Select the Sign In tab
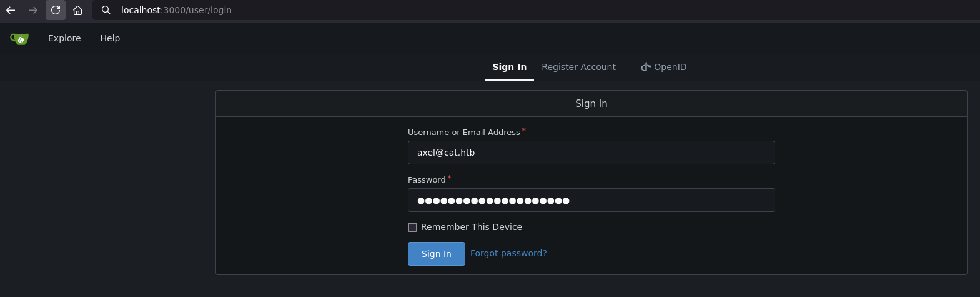The width and height of the screenshot is (980, 297). [x=509, y=67]
